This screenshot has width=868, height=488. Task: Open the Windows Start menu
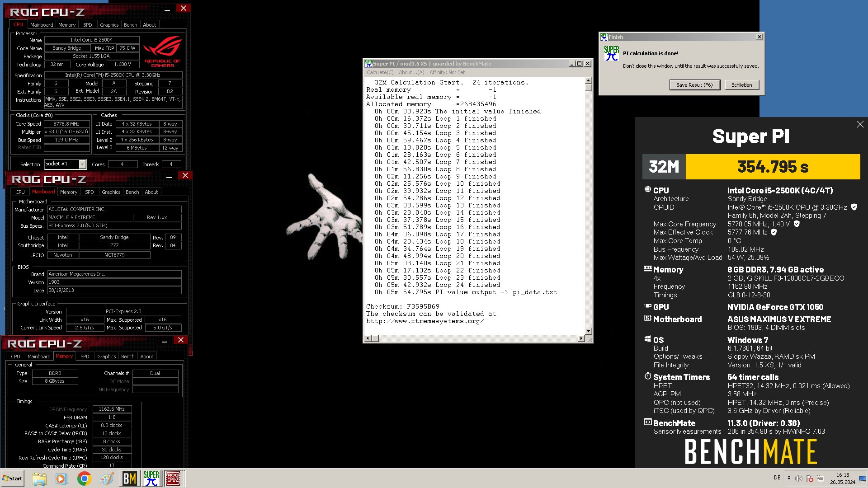pyautogui.click(x=12, y=479)
